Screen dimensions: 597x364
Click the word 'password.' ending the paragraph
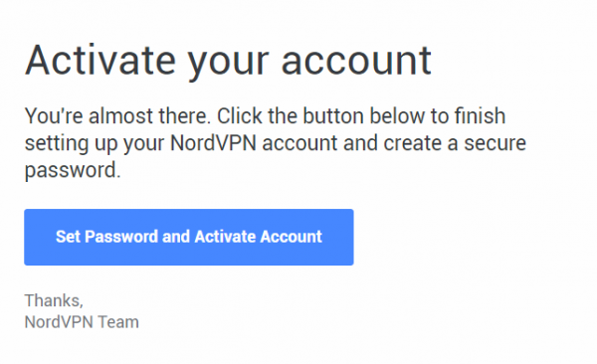[x=73, y=171]
